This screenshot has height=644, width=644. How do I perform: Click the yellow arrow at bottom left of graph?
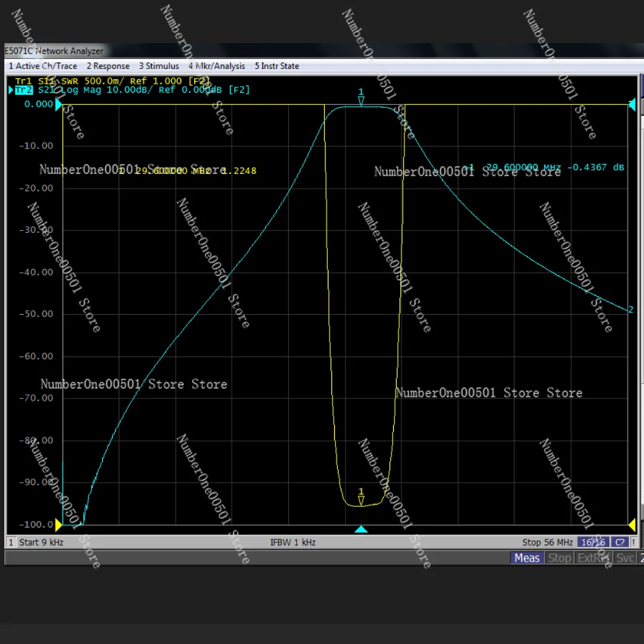point(58,525)
